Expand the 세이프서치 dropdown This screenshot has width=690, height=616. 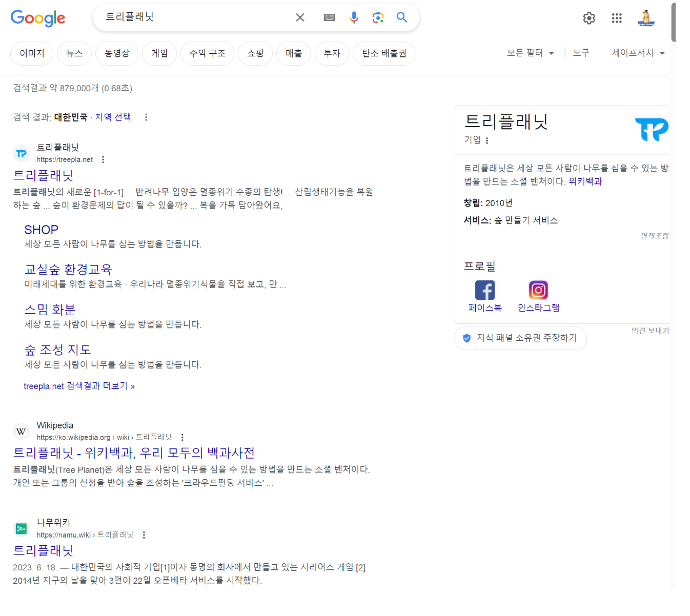638,53
